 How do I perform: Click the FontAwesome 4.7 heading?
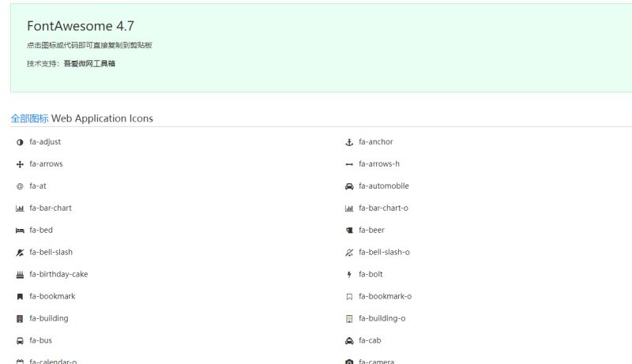pos(81,26)
